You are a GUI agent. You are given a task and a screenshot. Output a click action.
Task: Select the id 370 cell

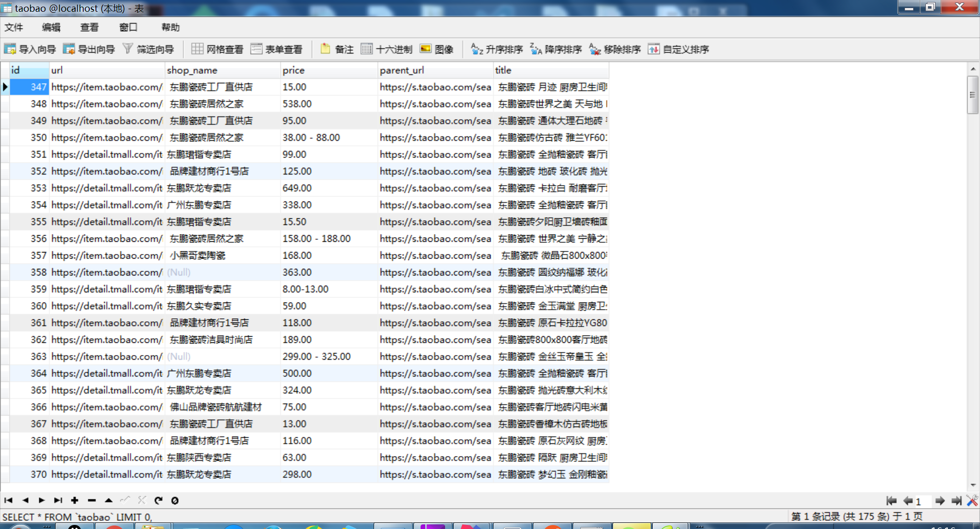pos(29,474)
